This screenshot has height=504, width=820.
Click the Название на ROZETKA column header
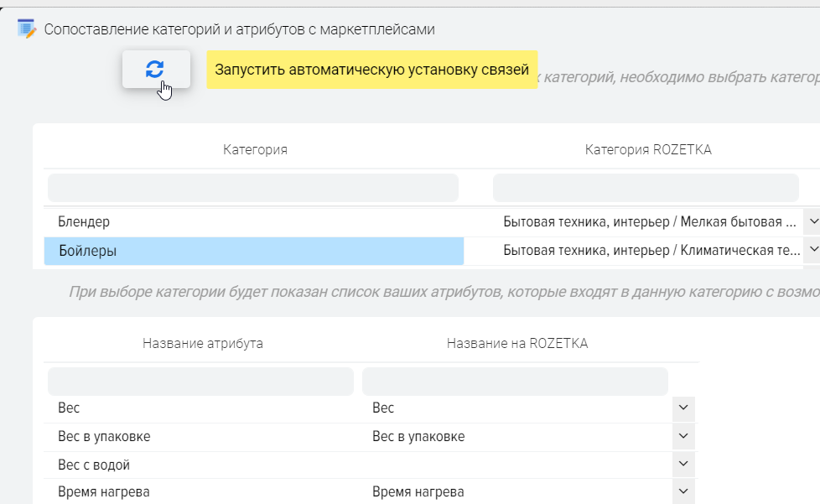516,343
